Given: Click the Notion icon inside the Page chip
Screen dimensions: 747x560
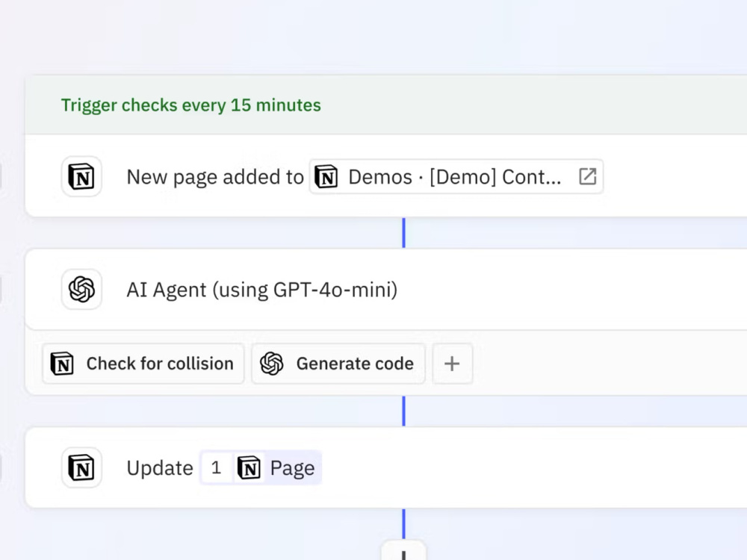Looking at the screenshot, I should [249, 467].
